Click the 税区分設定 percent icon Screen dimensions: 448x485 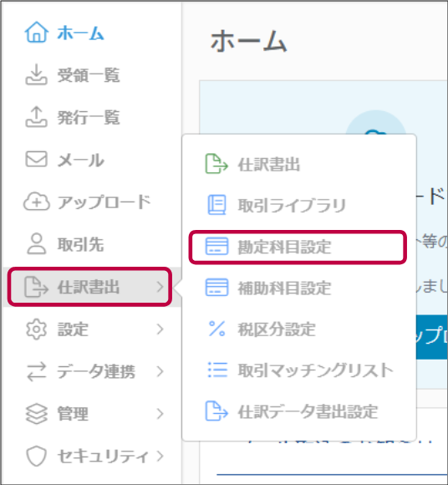[216, 329]
